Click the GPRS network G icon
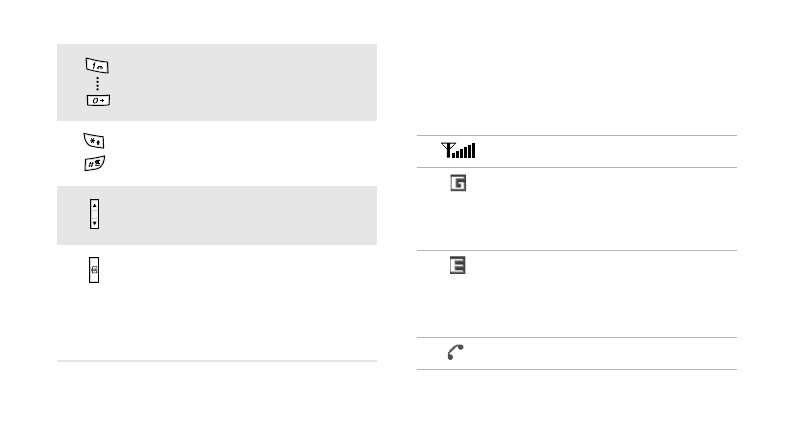 pyautogui.click(x=458, y=183)
